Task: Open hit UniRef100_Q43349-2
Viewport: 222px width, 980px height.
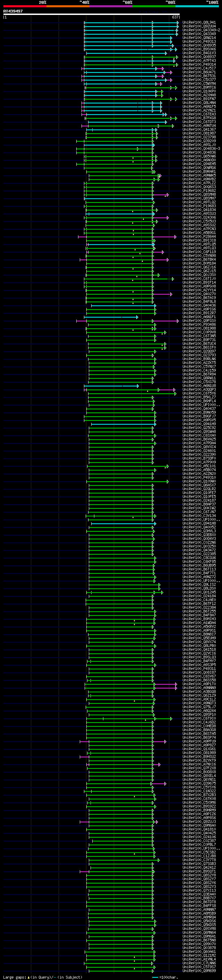Action: coord(201,30)
